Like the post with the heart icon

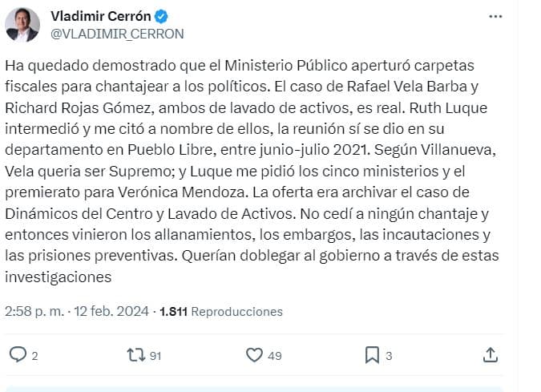click(254, 354)
